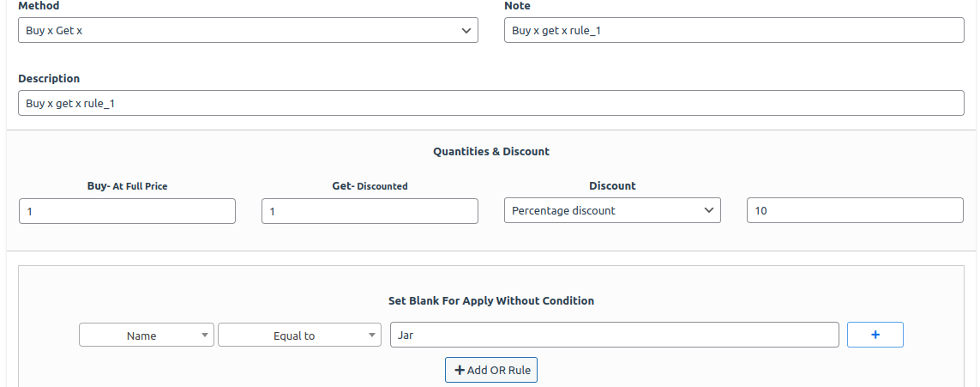
Task: Click the Add OR Rule button
Action: [x=491, y=370]
